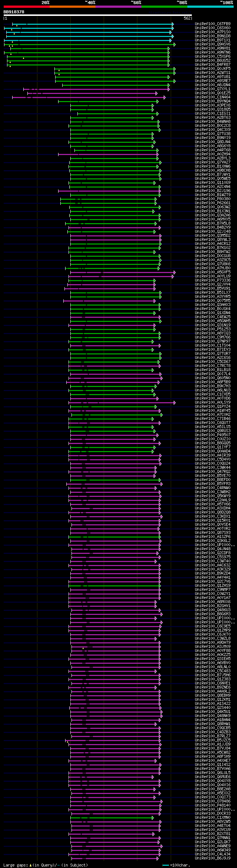Click the hit label UniRef100_B7JWV1
This screenshot has height=868, width=237.
[213, 175]
